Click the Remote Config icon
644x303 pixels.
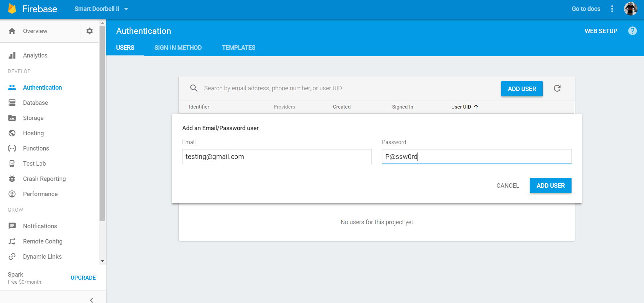[12, 241]
